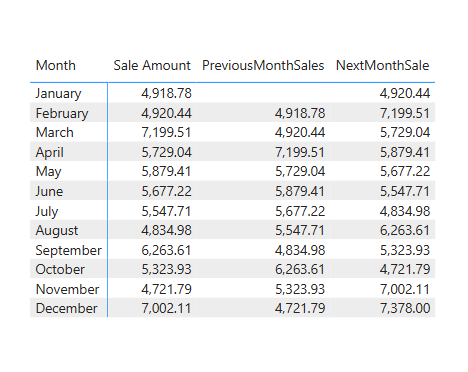Select July's NextMonthSale value 4,834.98
Image resolution: width=468 pixels, height=372 pixels.
pos(405,211)
